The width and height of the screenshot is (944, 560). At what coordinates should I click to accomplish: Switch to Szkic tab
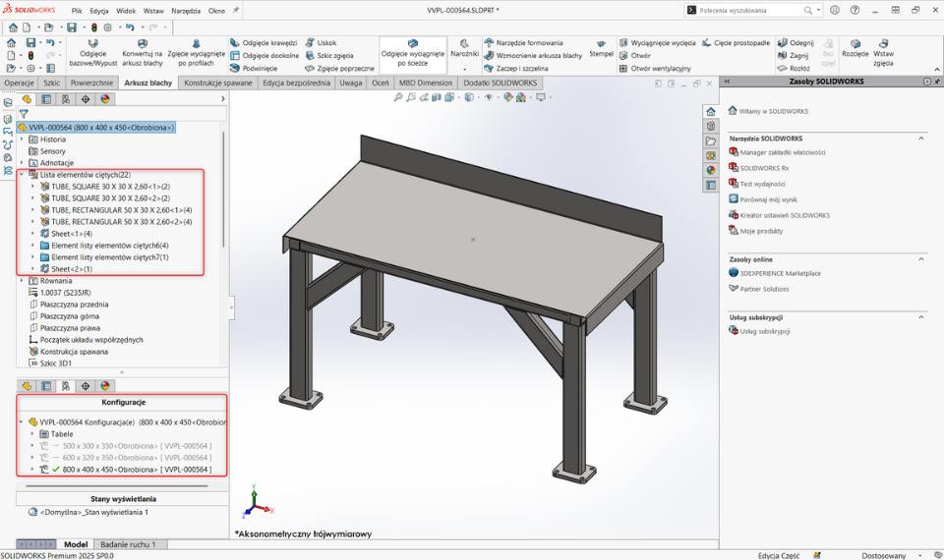pyautogui.click(x=52, y=83)
